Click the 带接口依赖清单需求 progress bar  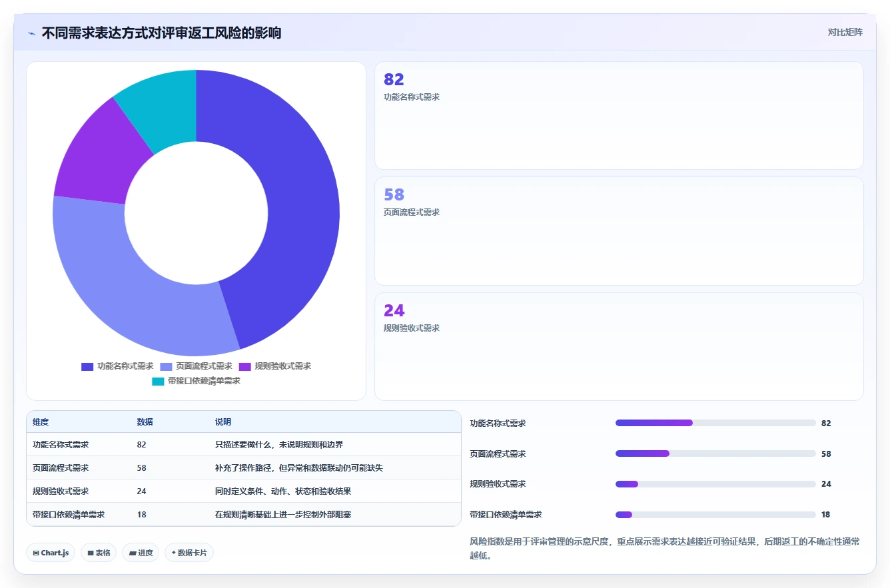tap(715, 515)
